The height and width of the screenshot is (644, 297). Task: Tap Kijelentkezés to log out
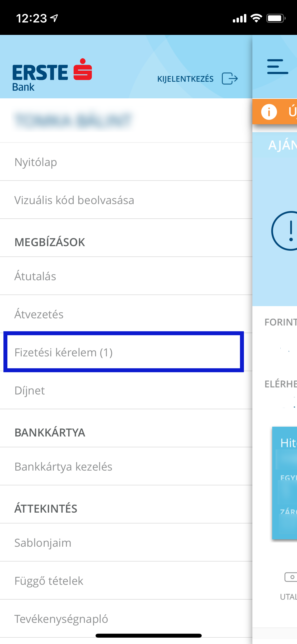(185, 79)
